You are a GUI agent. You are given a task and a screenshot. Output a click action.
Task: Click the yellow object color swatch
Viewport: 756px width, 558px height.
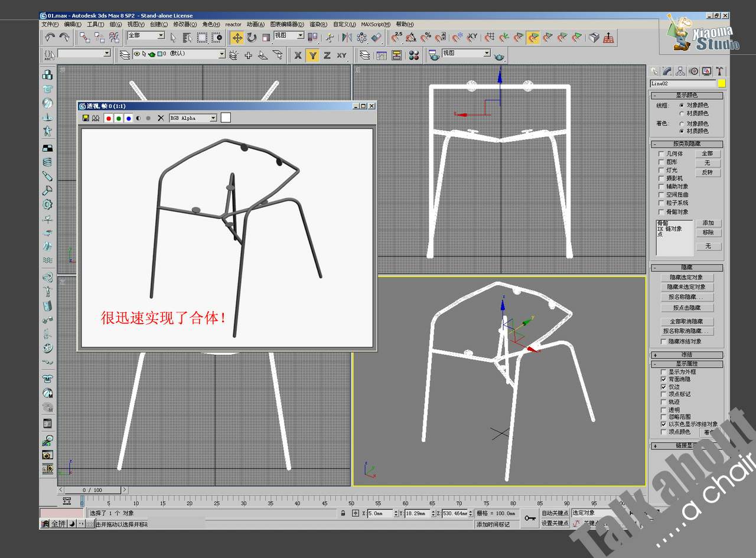click(721, 83)
